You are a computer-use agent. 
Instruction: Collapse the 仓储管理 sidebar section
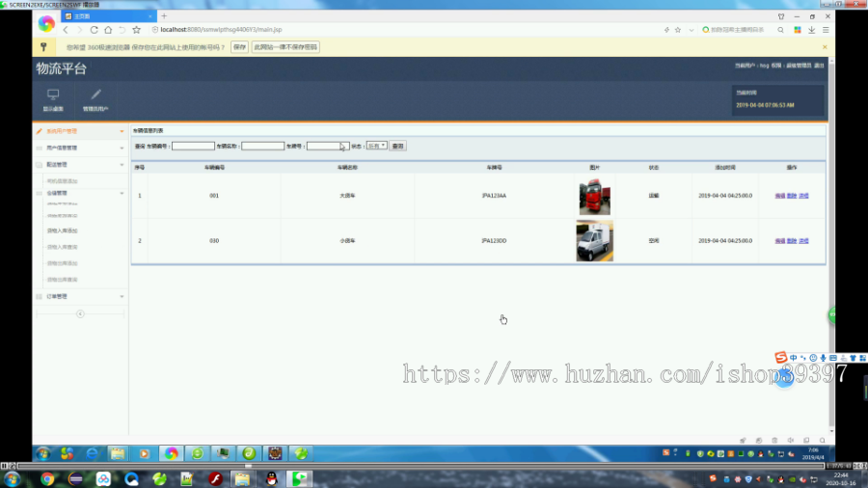81,193
